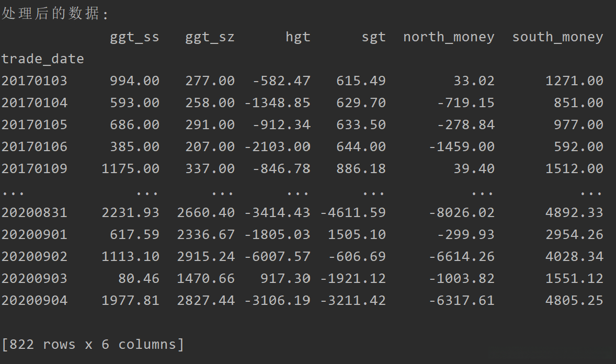Click the value 80.46 in ggt_ss column

point(139,279)
